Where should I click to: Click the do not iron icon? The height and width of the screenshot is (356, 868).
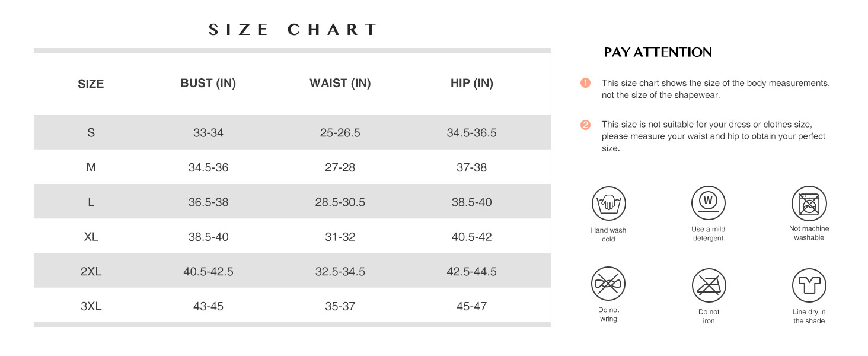[x=709, y=285]
